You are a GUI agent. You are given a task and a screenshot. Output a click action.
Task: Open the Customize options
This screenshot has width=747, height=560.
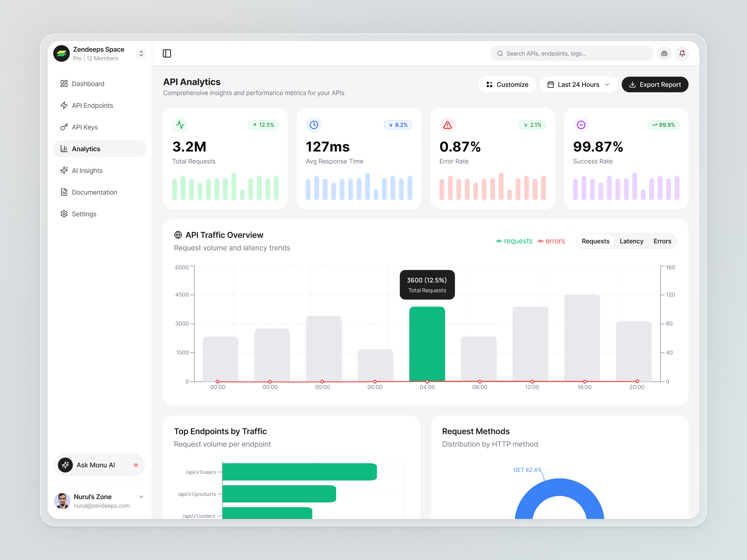tap(507, 84)
